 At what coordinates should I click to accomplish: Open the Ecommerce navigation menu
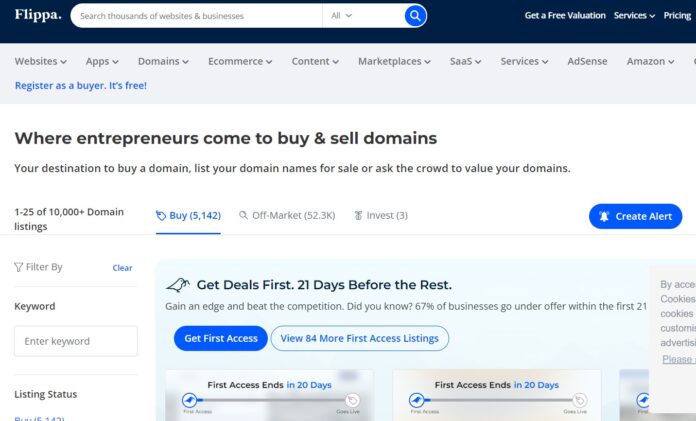[x=240, y=61]
